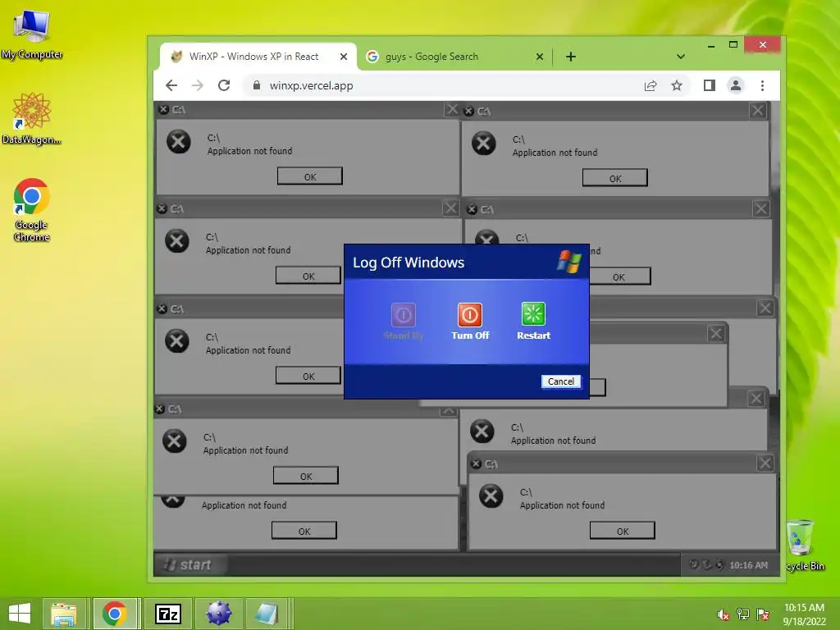Open My Computer desktop icon
Image resolution: width=840 pixels, height=630 pixels.
(32, 34)
